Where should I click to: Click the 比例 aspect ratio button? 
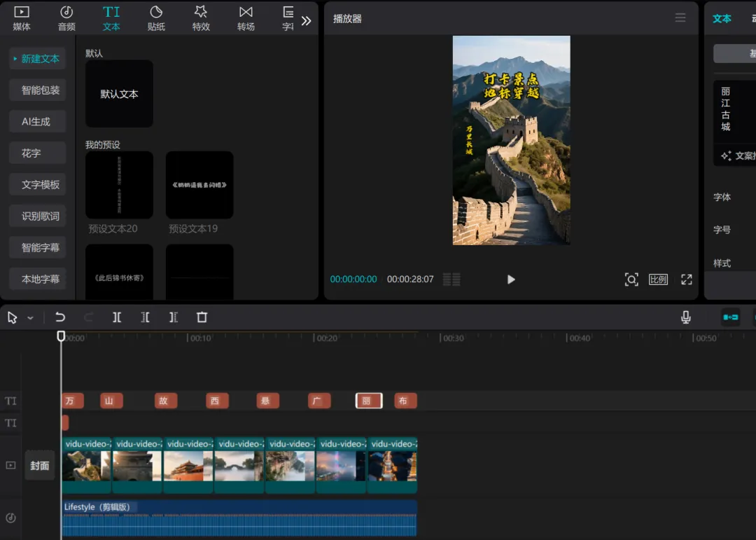click(658, 279)
